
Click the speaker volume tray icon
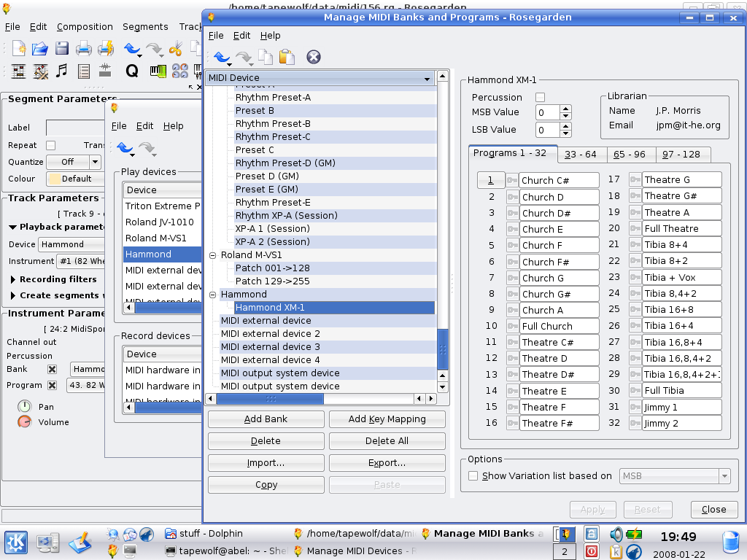(x=616, y=534)
